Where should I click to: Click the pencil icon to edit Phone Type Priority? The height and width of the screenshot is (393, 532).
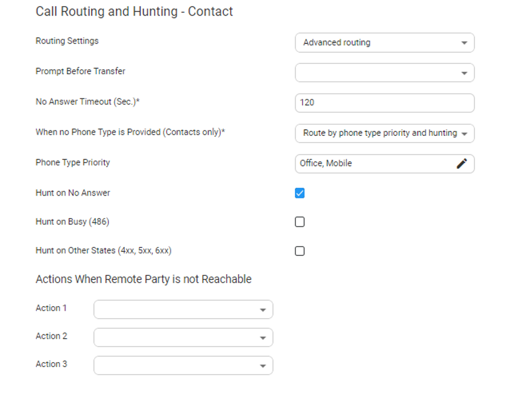click(x=461, y=164)
